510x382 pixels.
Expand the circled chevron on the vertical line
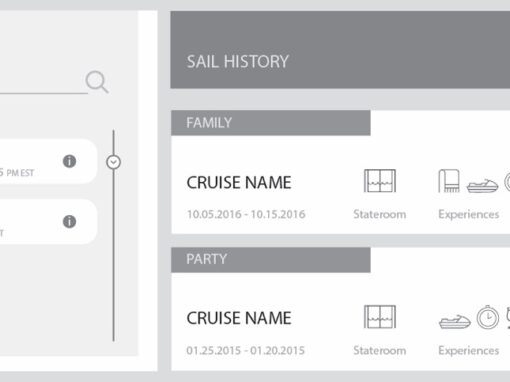point(113,162)
